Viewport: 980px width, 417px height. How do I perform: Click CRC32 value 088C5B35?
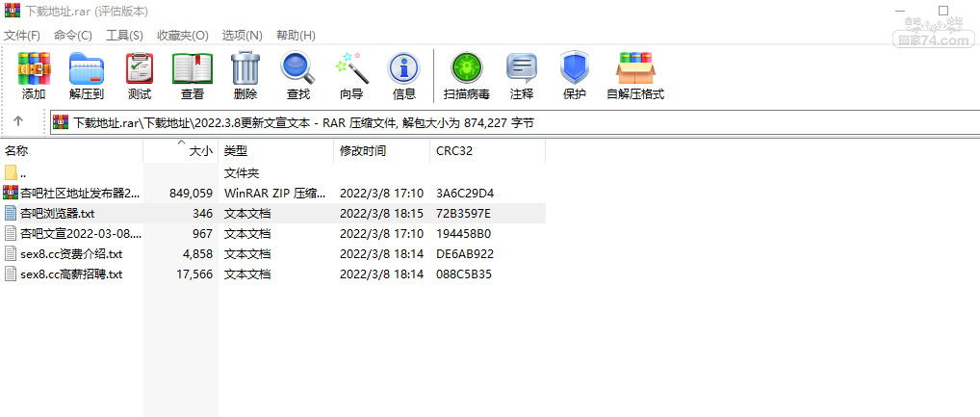click(x=464, y=274)
